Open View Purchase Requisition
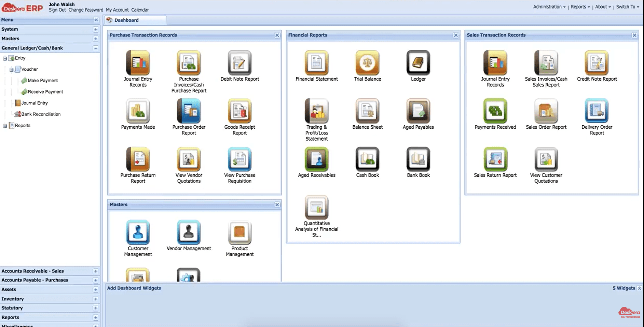Viewport: 644px width, 327px height. click(x=239, y=159)
